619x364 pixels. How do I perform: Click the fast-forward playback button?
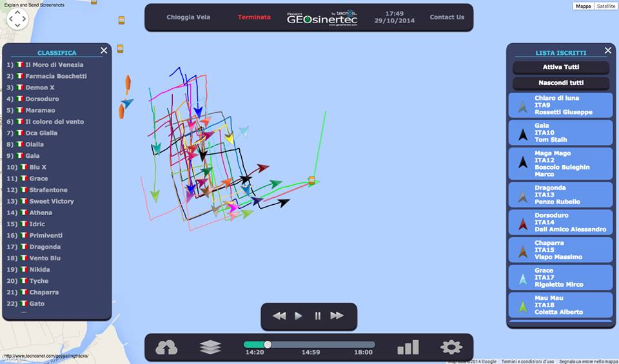coord(337,316)
